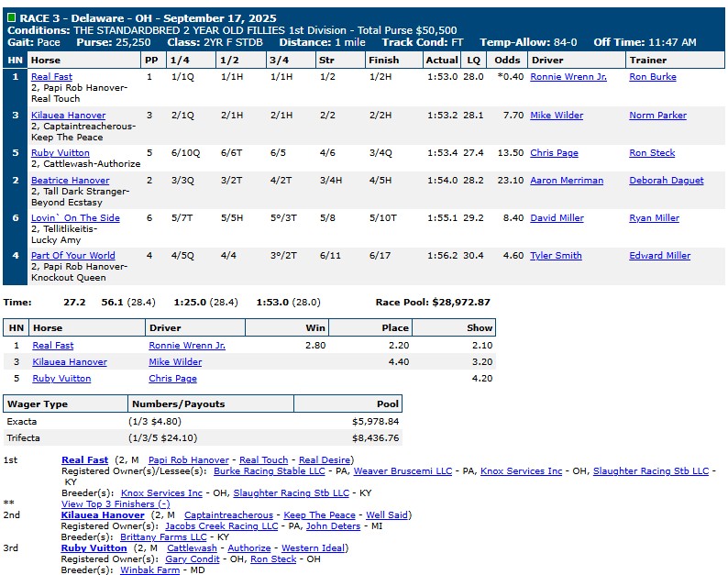Open Part Of Your World horse page
The image size is (728, 575).
click(x=72, y=256)
